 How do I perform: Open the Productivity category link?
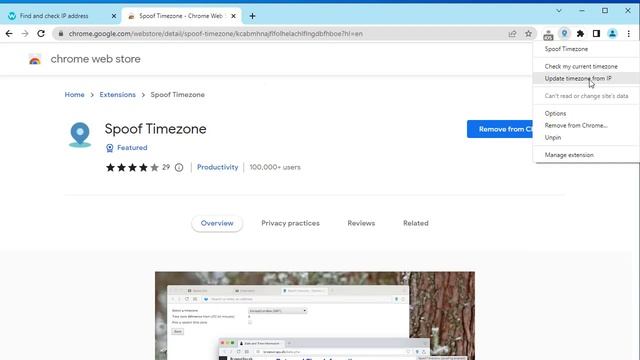[x=218, y=167]
